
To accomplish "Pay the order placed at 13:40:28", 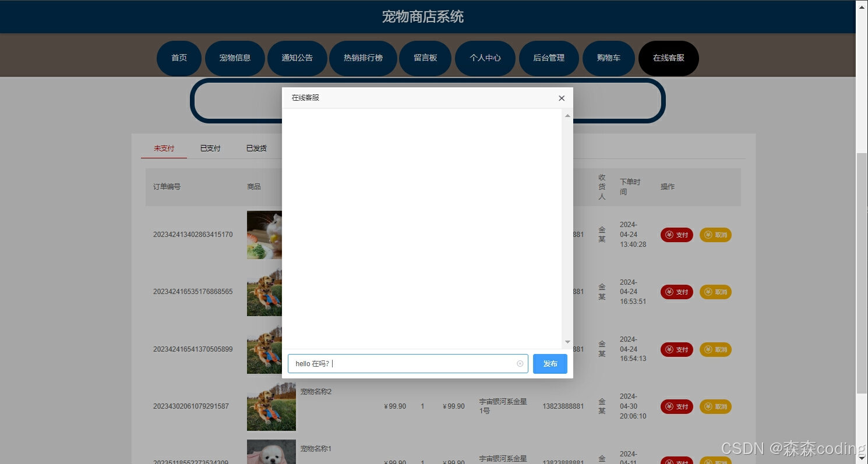I will click(x=676, y=235).
